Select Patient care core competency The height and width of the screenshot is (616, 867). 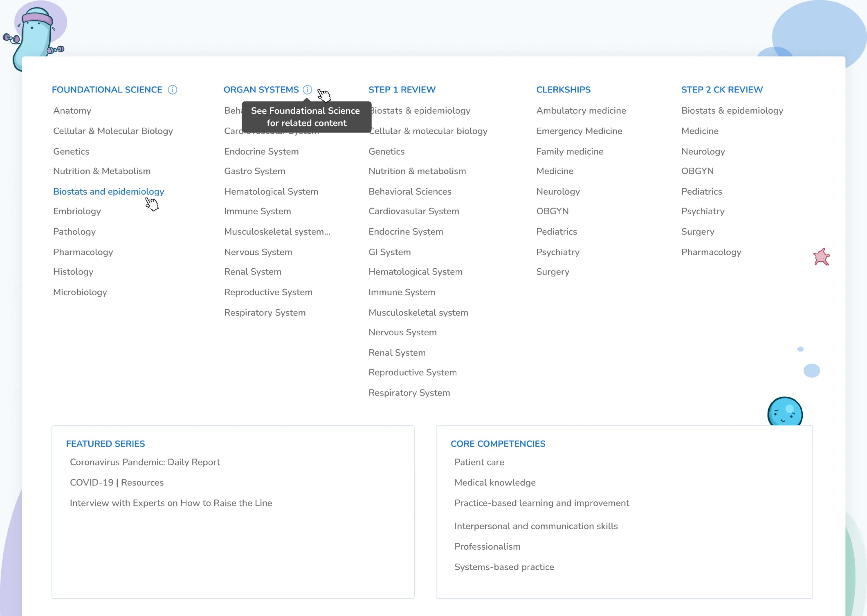(x=479, y=462)
